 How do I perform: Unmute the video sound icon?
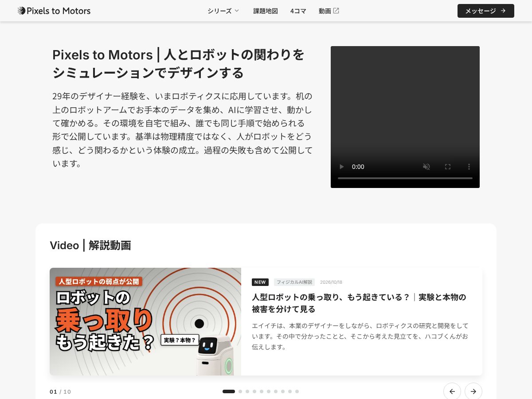426,167
